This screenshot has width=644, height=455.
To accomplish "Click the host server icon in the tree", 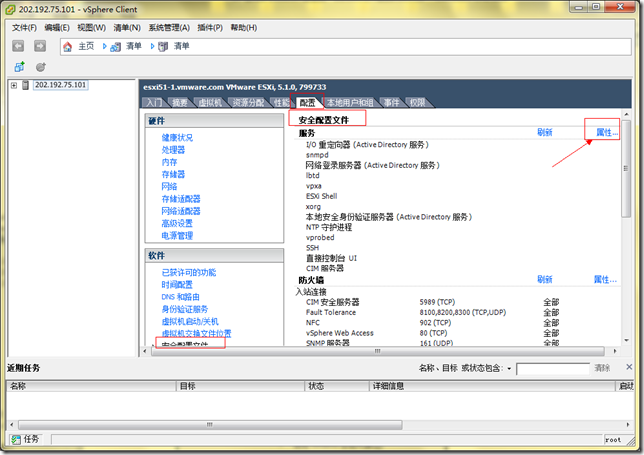I will pyautogui.click(x=25, y=85).
